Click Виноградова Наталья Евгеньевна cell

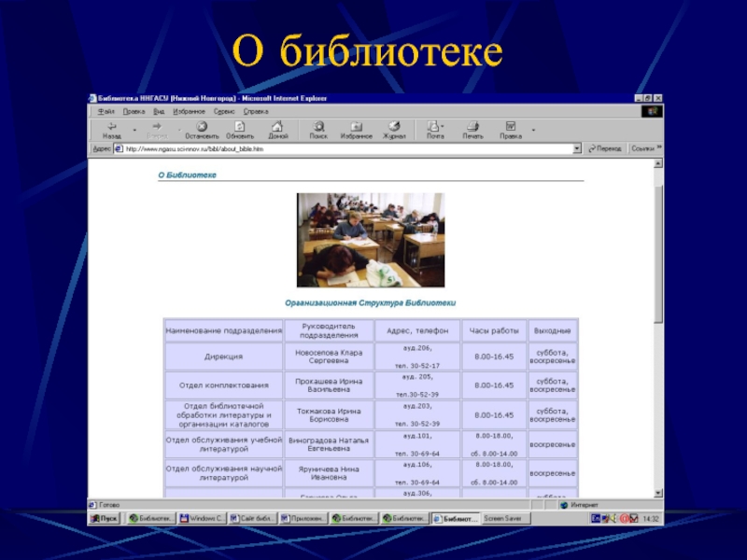tap(329, 444)
